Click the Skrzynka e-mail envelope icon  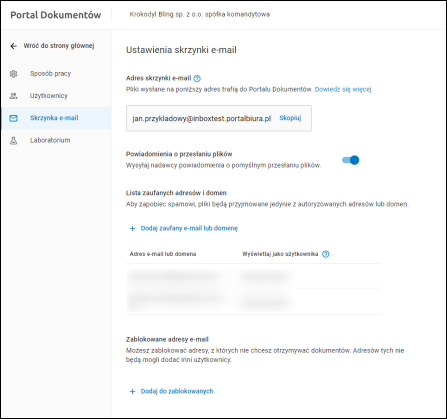pyautogui.click(x=13, y=118)
